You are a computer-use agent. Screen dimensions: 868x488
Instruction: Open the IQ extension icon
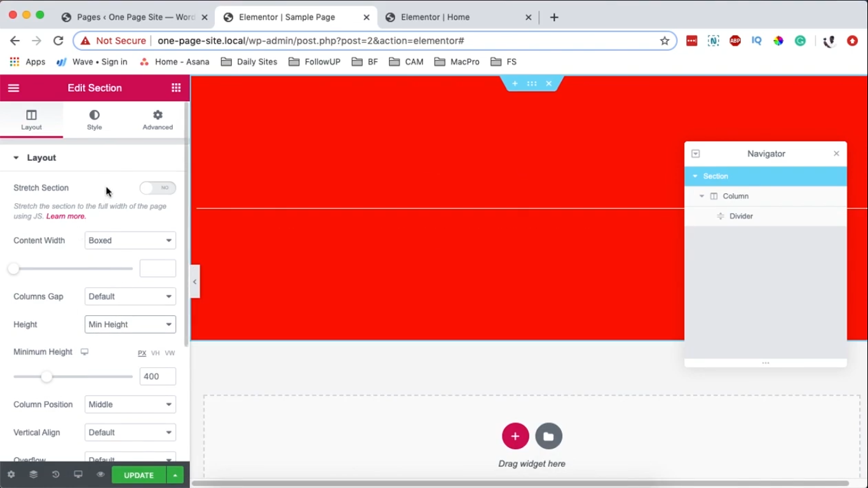(756, 41)
